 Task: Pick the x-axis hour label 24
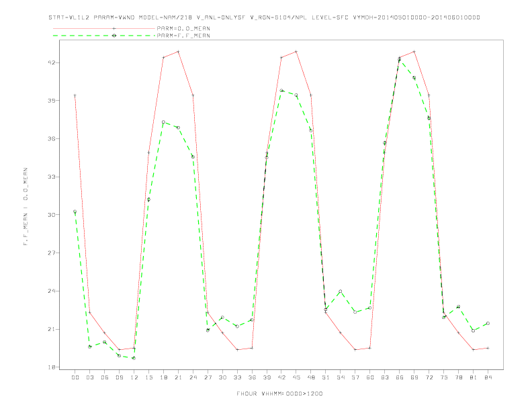(x=193, y=377)
